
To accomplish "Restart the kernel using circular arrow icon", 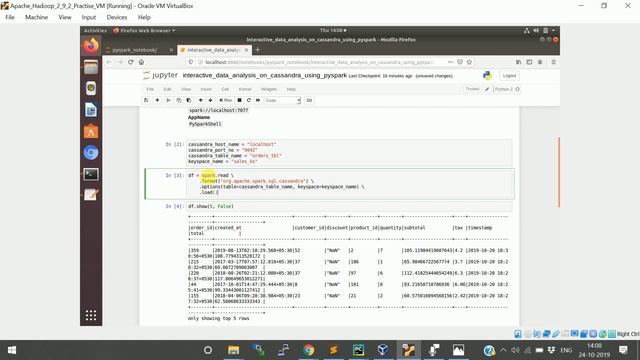I will click(249, 100).
